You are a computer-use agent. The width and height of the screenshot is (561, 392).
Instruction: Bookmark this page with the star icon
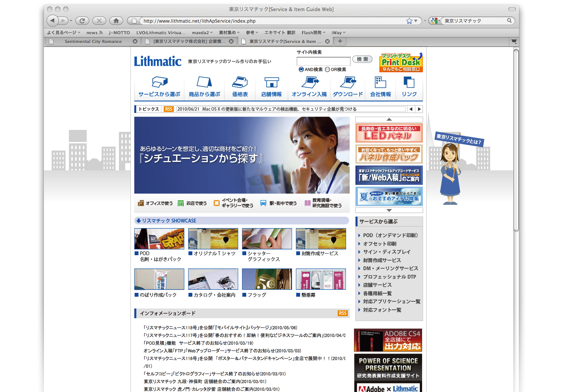coord(409,21)
